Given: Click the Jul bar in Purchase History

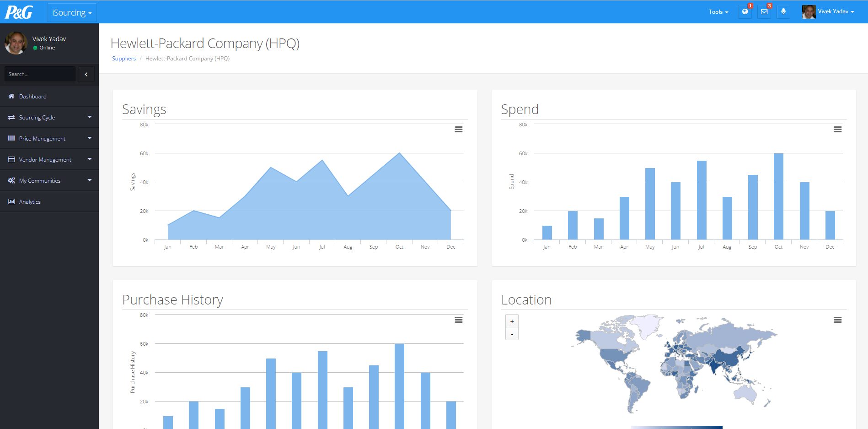Looking at the screenshot, I should coord(322,390).
